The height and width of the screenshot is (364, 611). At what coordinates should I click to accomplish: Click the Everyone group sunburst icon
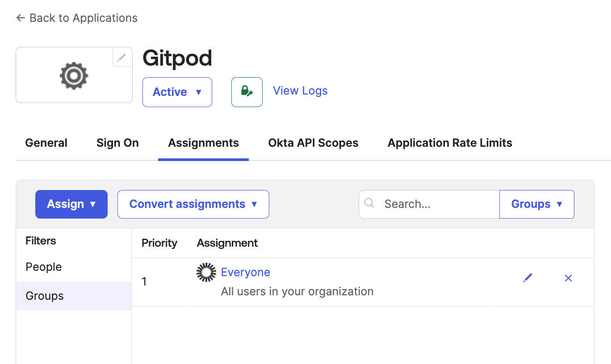point(206,272)
